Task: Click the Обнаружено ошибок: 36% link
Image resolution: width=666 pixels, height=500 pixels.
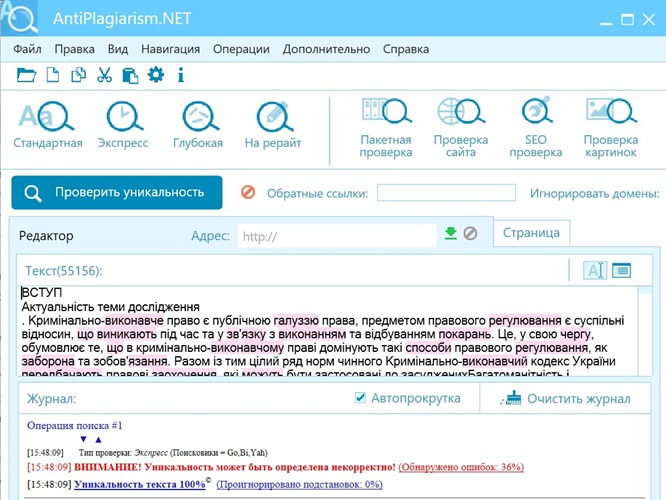Action: 460,467
